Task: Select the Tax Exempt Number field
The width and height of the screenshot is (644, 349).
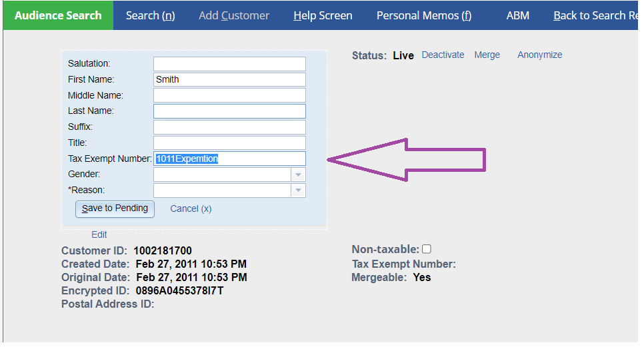Action: [229, 159]
